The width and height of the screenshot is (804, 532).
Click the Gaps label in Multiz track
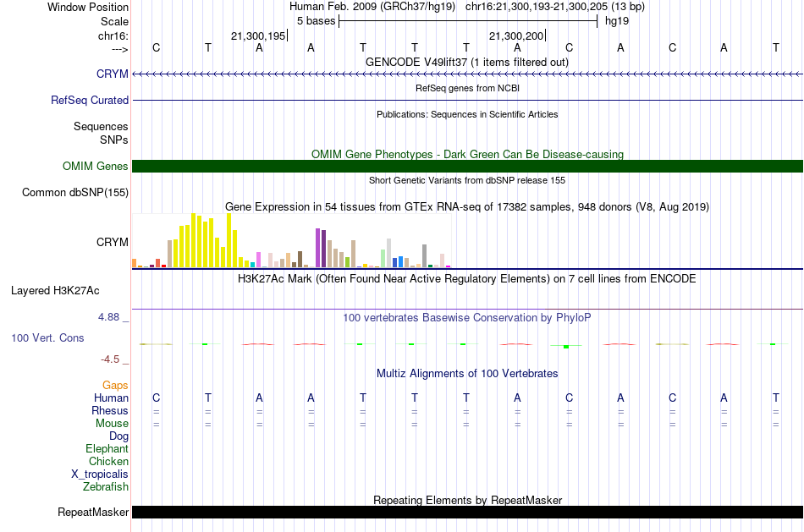(x=115, y=385)
